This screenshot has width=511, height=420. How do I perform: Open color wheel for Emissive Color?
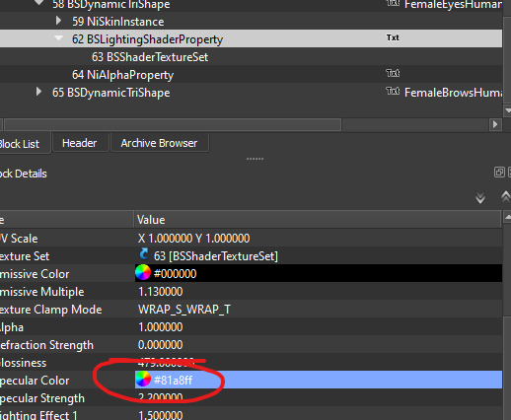pyautogui.click(x=143, y=273)
